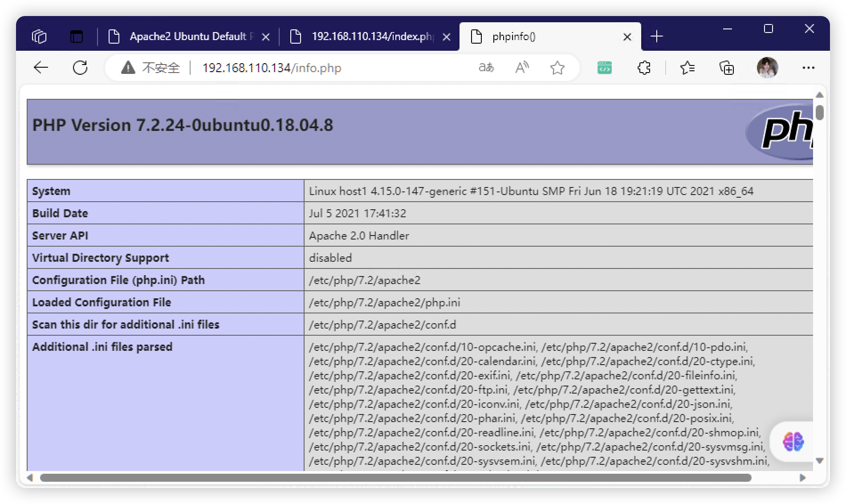Open the Favorites list icon
846x504 pixels.
coord(687,68)
